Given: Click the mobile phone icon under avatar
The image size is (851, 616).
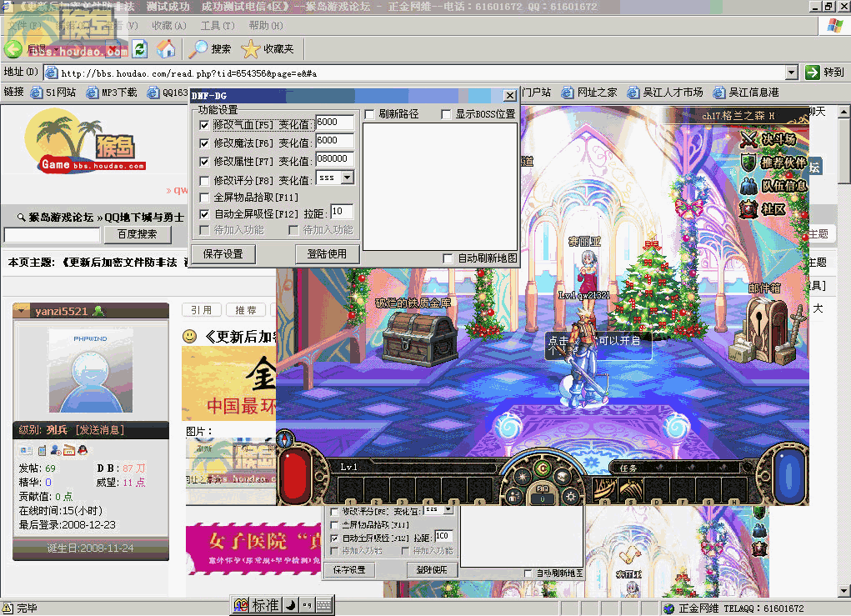Looking at the screenshot, I should point(42,450).
